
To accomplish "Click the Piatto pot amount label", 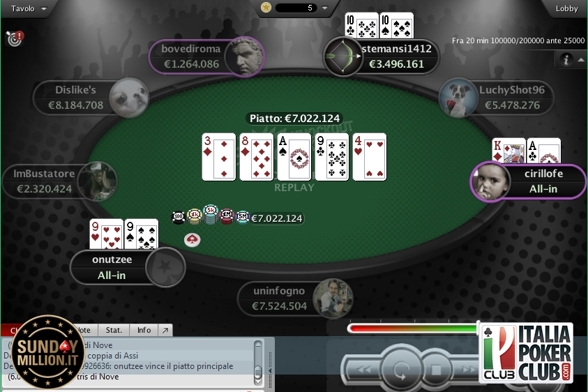I will 295,119.
